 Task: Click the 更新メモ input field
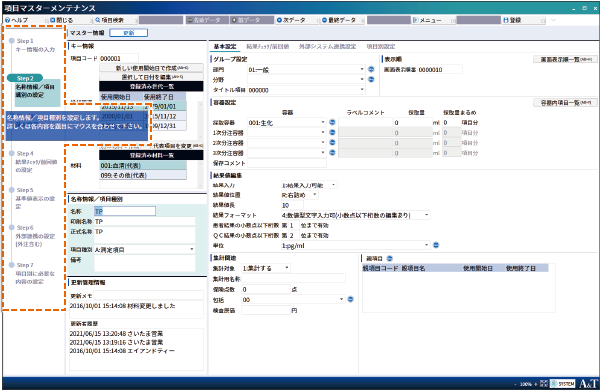click(148, 295)
